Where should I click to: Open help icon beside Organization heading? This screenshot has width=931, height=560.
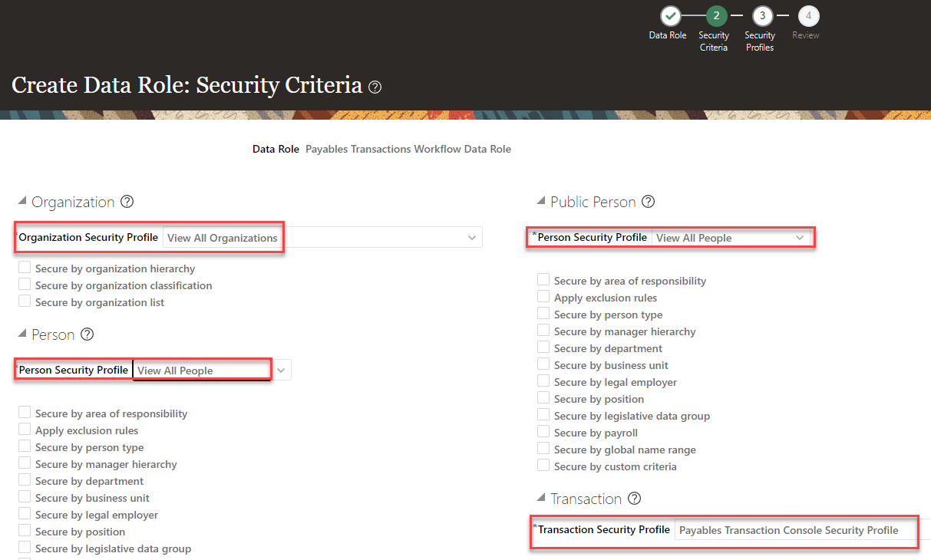point(127,202)
